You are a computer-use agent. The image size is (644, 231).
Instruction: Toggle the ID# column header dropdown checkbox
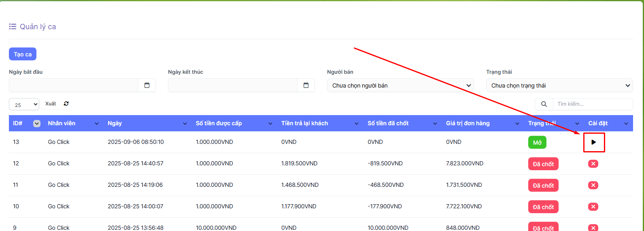pos(37,124)
